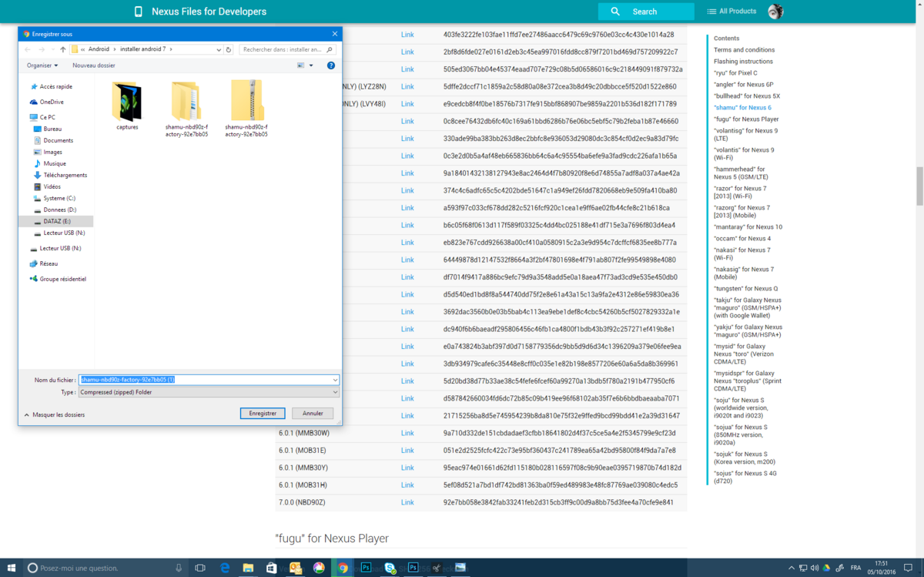The width and height of the screenshot is (924, 577).
Task: Click the Search box in Nexus page
Action: click(x=646, y=12)
